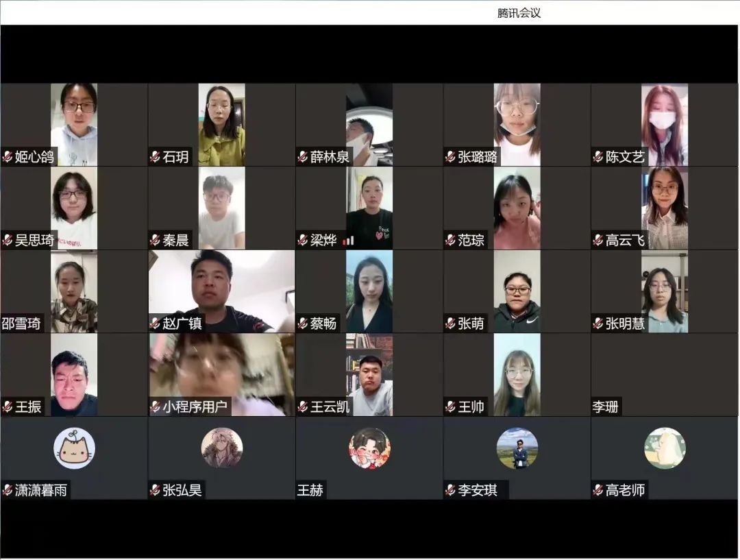740x560 pixels.
Task: Click the name text 高老师
Action: click(626, 490)
